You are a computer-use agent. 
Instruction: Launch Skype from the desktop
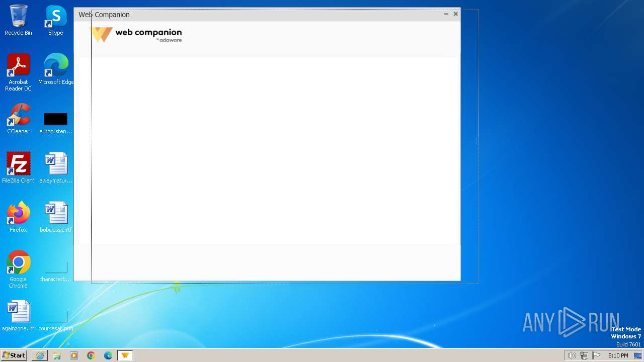pos(55,20)
